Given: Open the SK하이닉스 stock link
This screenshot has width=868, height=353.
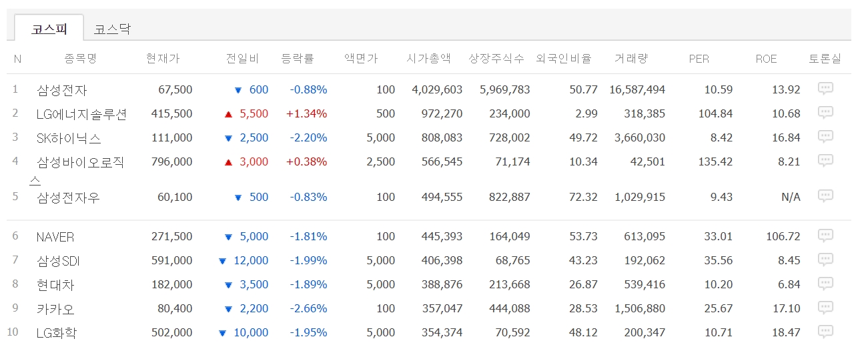Looking at the screenshot, I should [x=69, y=138].
